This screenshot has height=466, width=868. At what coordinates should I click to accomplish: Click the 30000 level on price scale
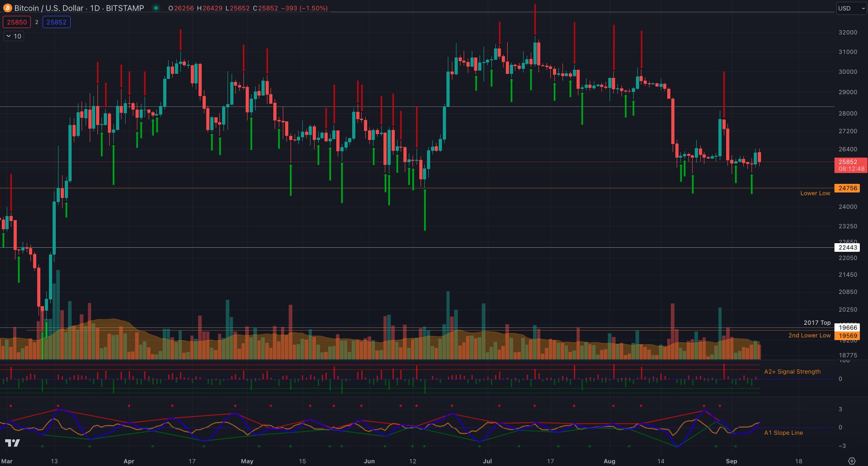(848, 72)
